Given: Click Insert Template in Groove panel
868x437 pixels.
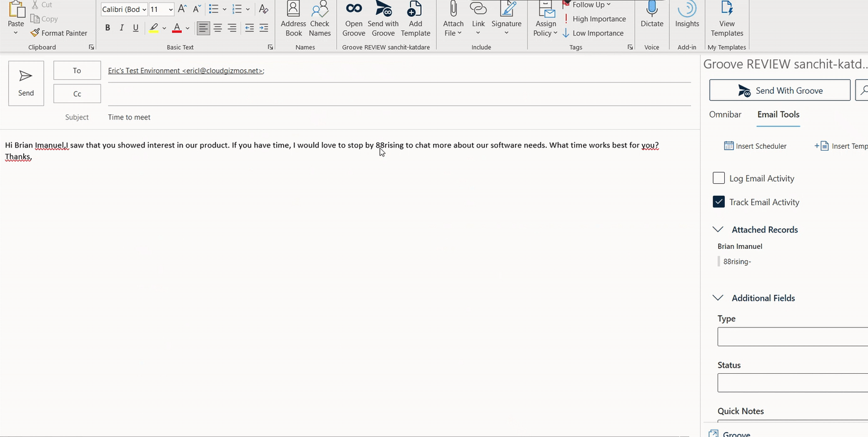Looking at the screenshot, I should coord(841,146).
